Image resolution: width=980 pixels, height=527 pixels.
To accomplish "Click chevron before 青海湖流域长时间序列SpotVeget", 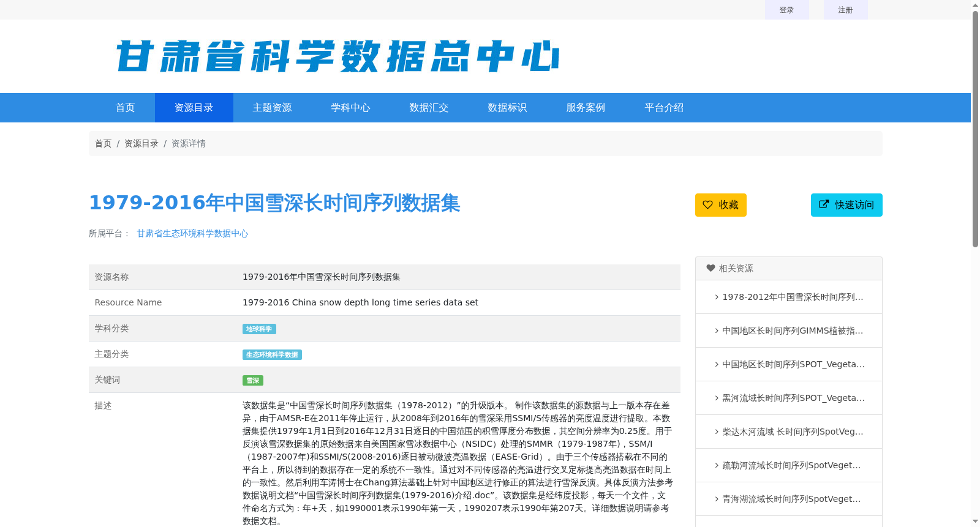I will pyautogui.click(x=717, y=499).
